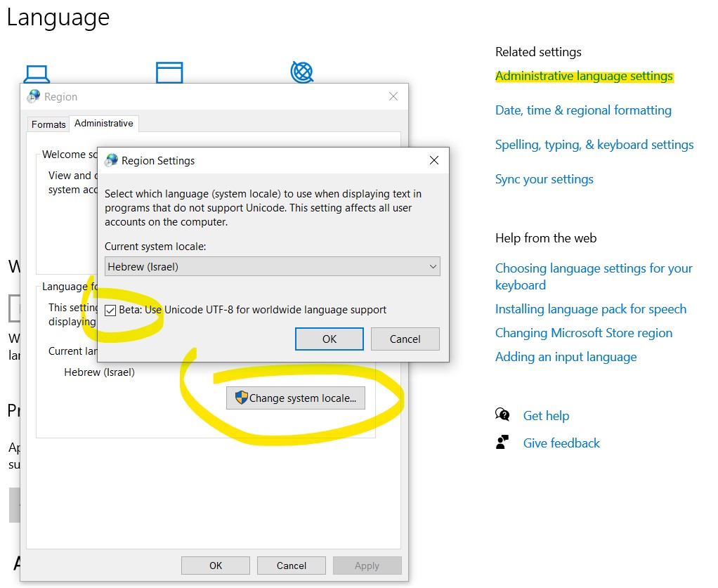The image size is (718, 588).
Task: Select the Administrative tab
Action: pyautogui.click(x=104, y=123)
